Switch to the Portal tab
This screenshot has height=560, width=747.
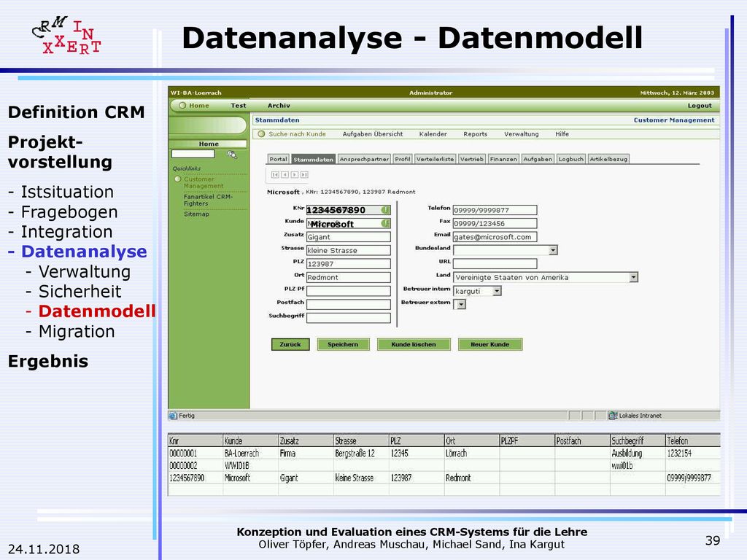click(278, 159)
